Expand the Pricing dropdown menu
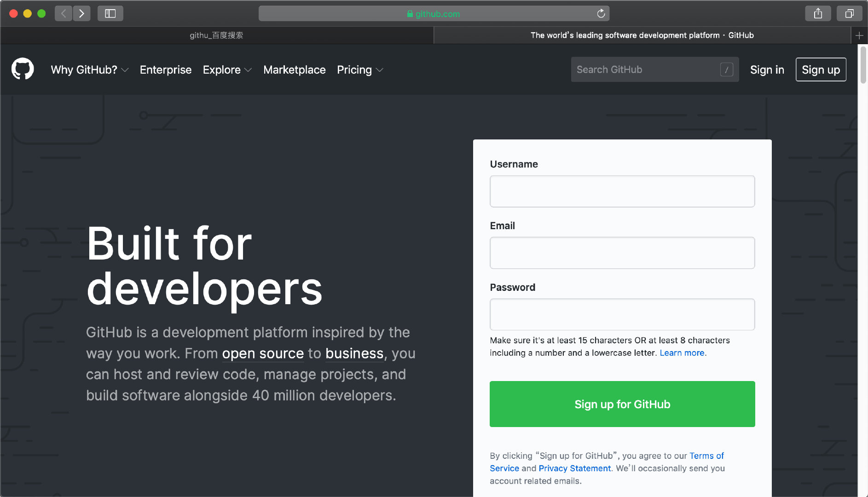 pos(360,69)
